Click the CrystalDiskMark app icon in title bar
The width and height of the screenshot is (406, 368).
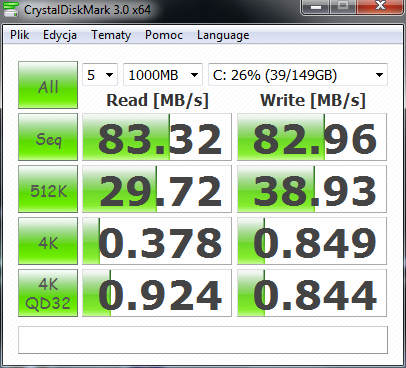coord(11,9)
